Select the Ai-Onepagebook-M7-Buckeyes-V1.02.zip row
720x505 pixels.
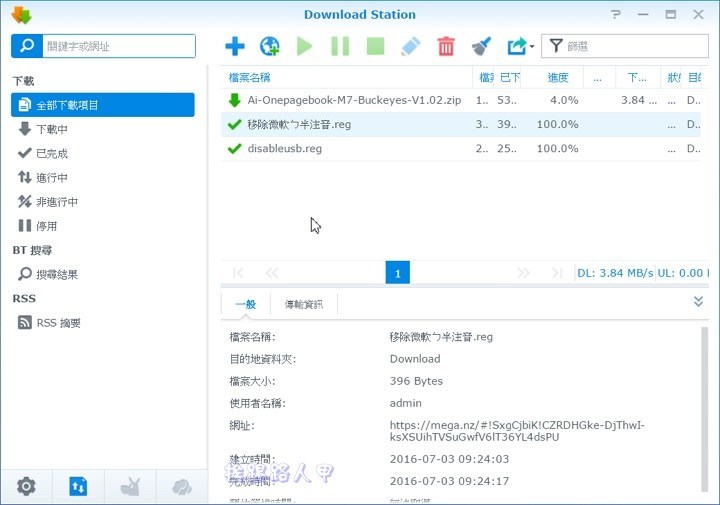[461, 100]
